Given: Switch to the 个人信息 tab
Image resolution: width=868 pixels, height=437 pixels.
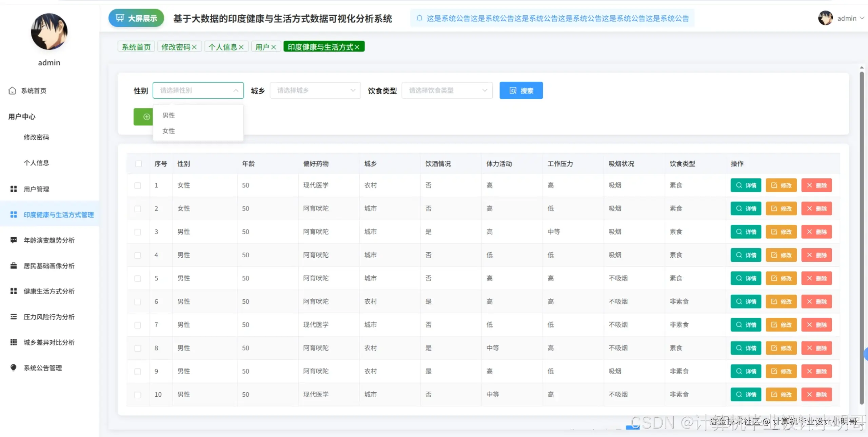Looking at the screenshot, I should pyautogui.click(x=223, y=46).
